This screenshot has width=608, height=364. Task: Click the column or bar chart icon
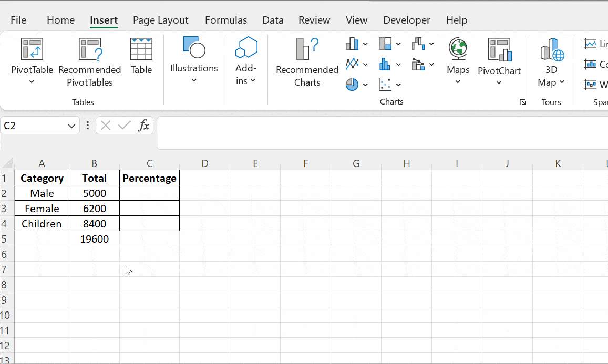click(352, 44)
